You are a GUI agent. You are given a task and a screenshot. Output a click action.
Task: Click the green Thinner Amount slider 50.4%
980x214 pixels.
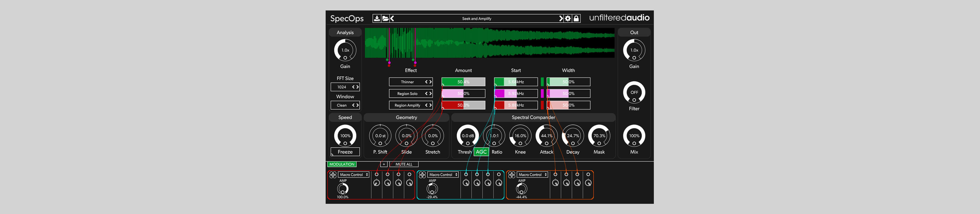(x=463, y=82)
